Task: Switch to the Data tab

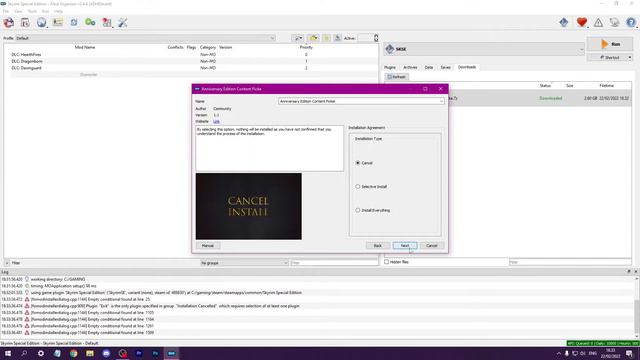Action: tap(429, 67)
